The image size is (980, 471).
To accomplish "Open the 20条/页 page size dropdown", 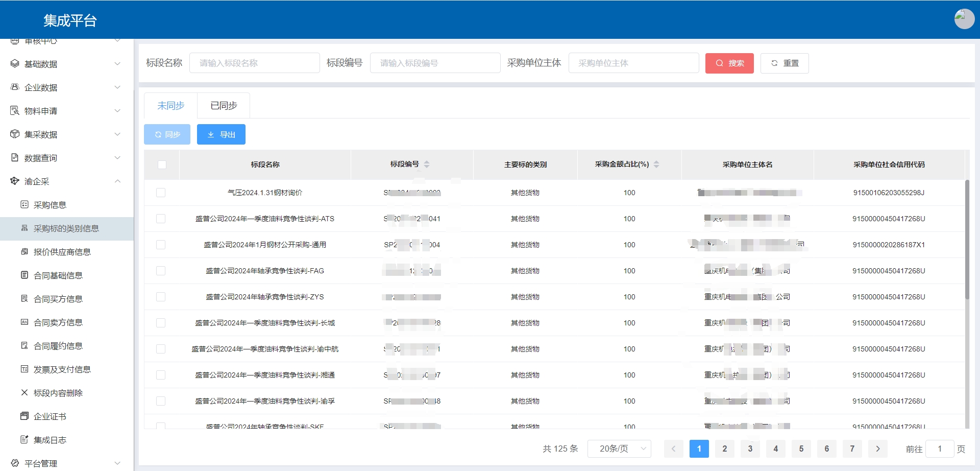I will pos(619,449).
